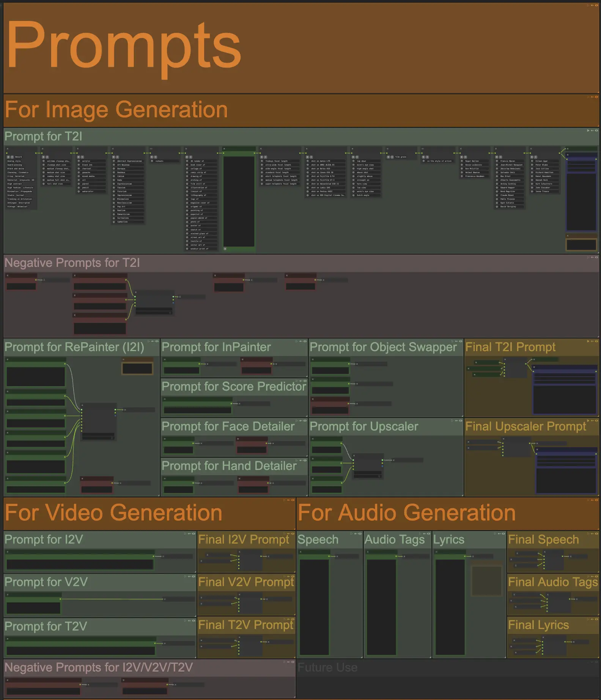Screen dimensions: 601x700
Task: Toggle the 'watercolor' option
Action: [x=79, y=192]
